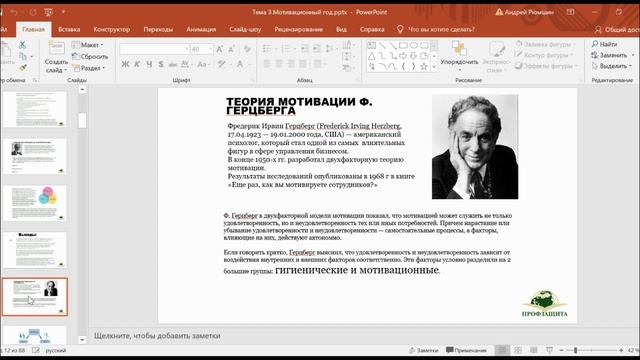Open paragraph dialog launcher in Абзац group
The height and width of the screenshot is (360, 640).
(358, 80)
